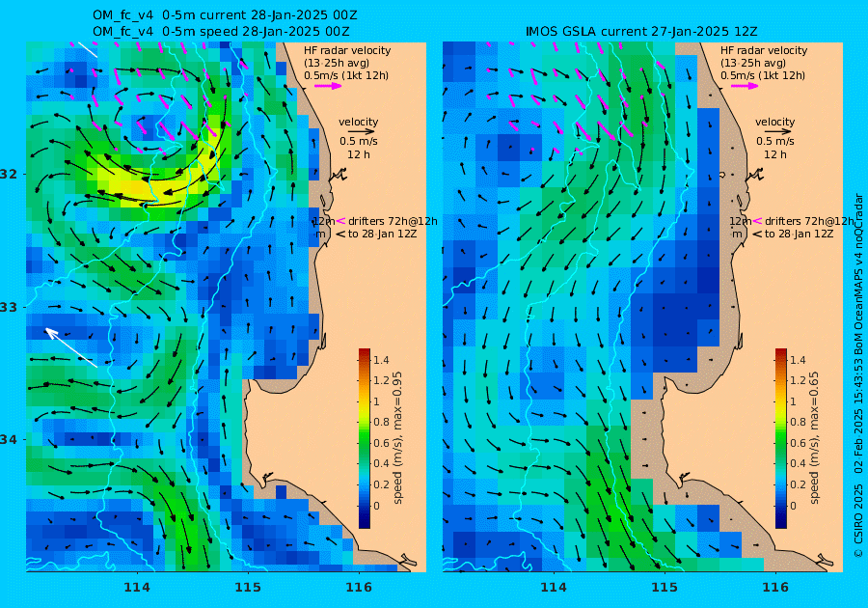Click the 0.8 tick on right color bar
868x608 pixels.
click(x=798, y=422)
